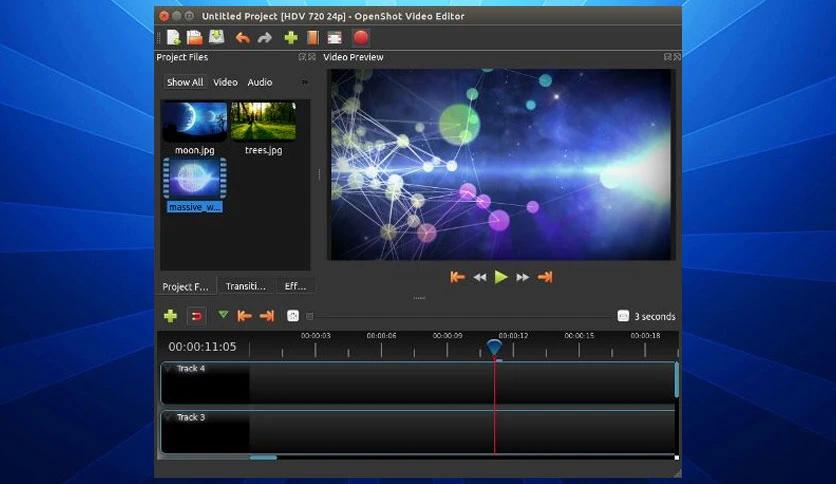This screenshot has width=836, height=484.
Task: Undo the last action
Action: coord(242,38)
